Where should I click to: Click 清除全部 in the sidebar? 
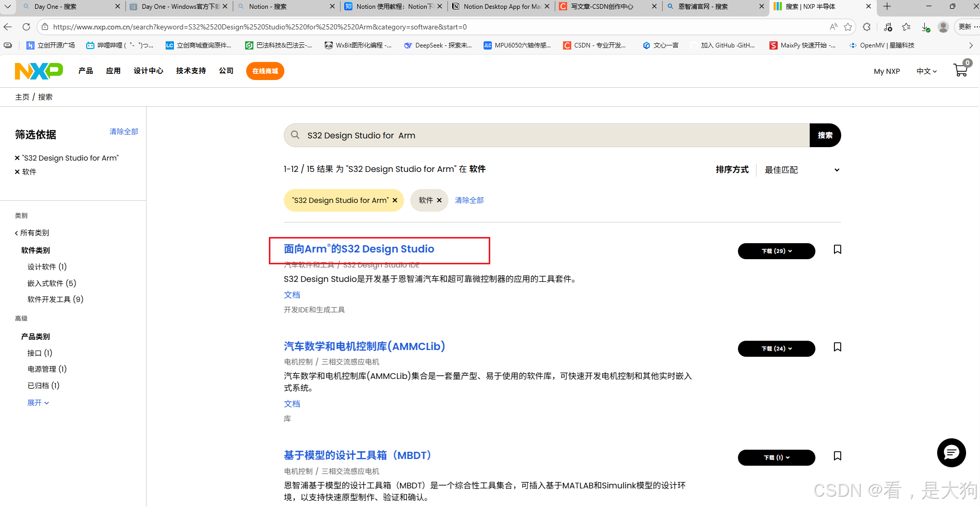[124, 132]
